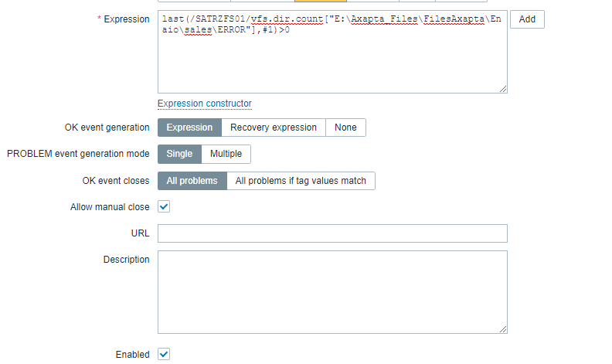The image size is (612, 364).
Task: Select All problems for OK event closes
Action: (x=192, y=181)
